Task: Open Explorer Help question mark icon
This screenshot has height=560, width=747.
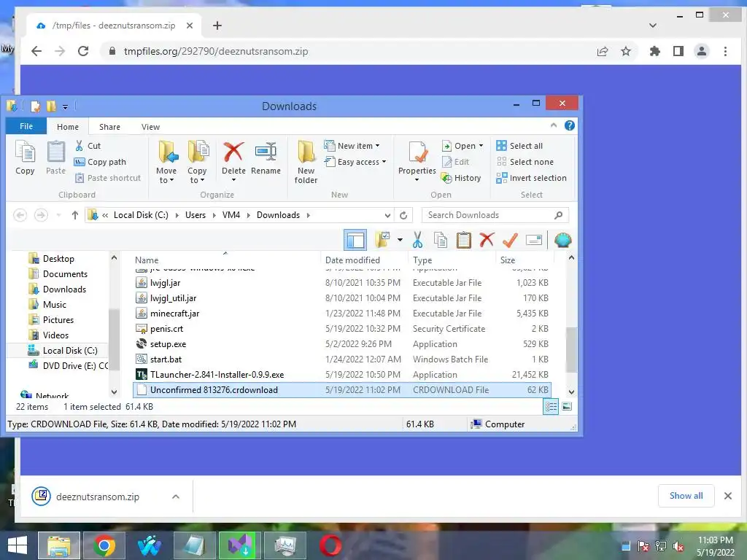Action: 569,125
